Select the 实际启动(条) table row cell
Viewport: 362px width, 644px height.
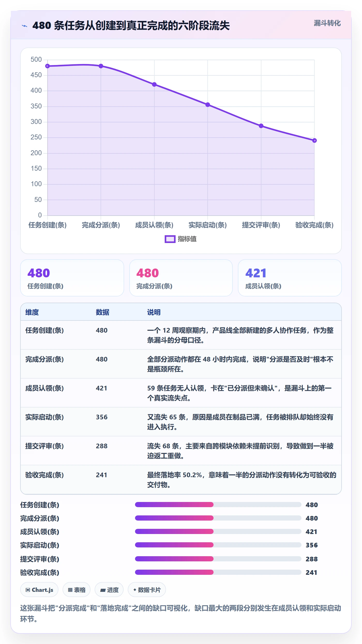click(x=44, y=417)
